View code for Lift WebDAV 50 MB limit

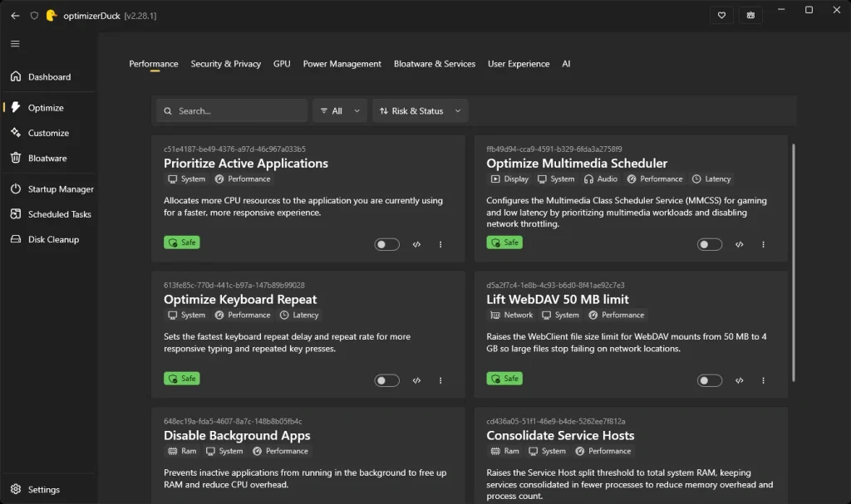pos(739,380)
